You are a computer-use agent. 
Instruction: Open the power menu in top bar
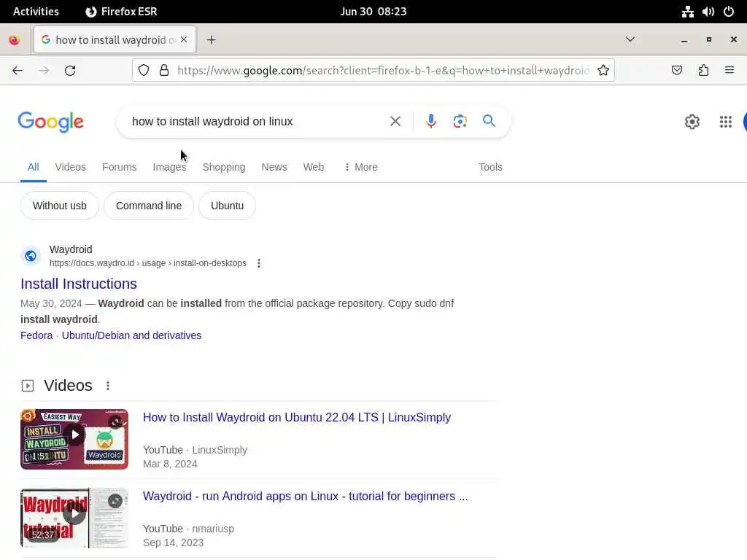tap(729, 12)
